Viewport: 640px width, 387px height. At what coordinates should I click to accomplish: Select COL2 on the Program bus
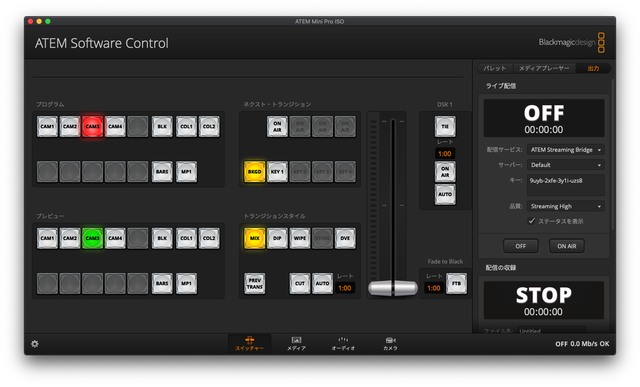point(209,127)
